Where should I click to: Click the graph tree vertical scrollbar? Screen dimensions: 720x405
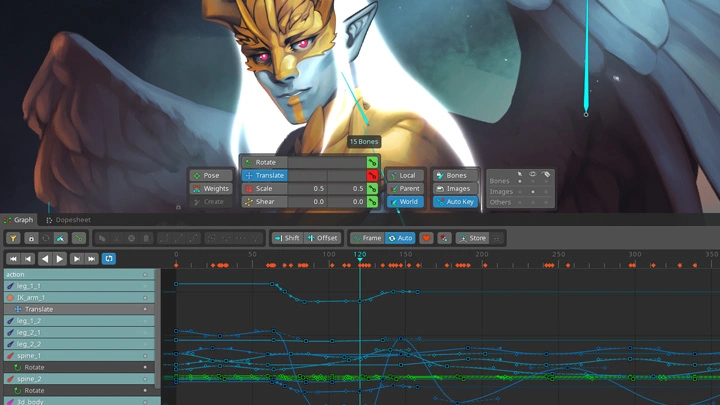[x=158, y=328]
